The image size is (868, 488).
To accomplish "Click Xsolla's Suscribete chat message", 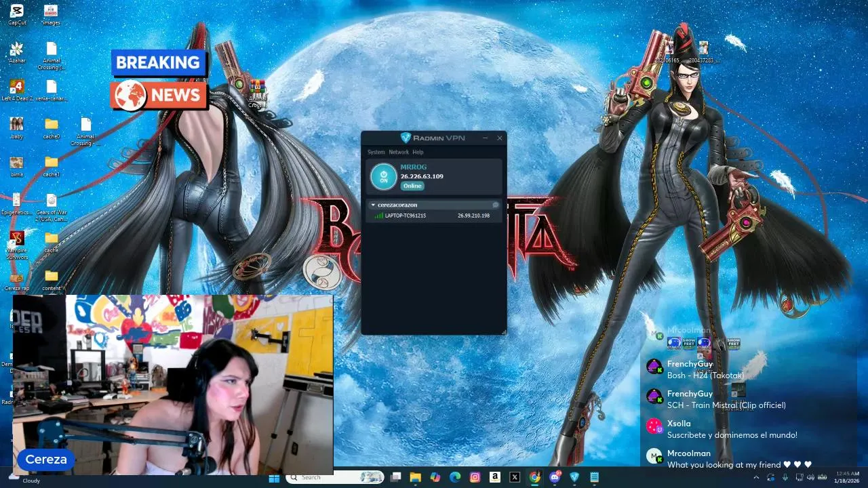I will (x=732, y=435).
